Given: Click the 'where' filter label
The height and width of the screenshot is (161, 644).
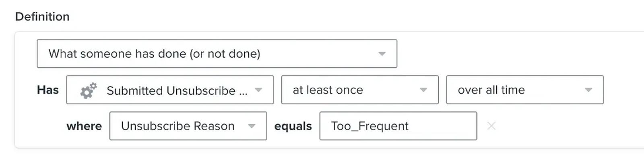Looking at the screenshot, I should click(x=84, y=126).
